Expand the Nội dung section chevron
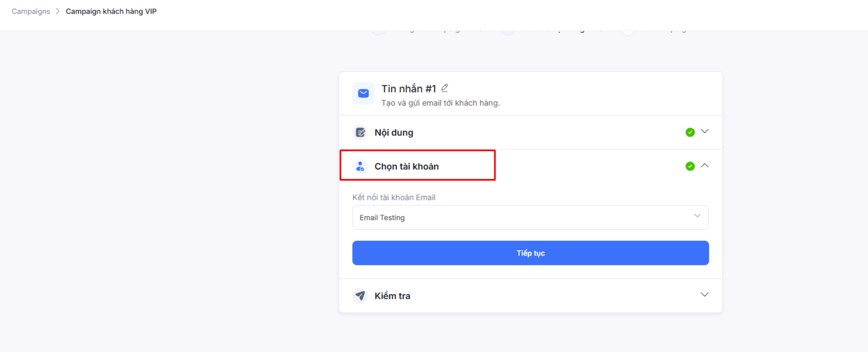Viewport: 868px width, 352px height. [705, 131]
